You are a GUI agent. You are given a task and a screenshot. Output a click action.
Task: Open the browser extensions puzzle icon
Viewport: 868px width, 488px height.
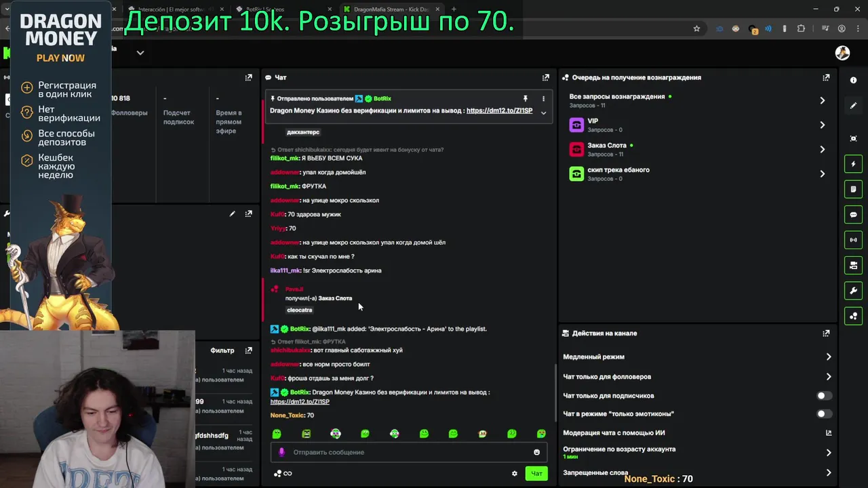(801, 28)
